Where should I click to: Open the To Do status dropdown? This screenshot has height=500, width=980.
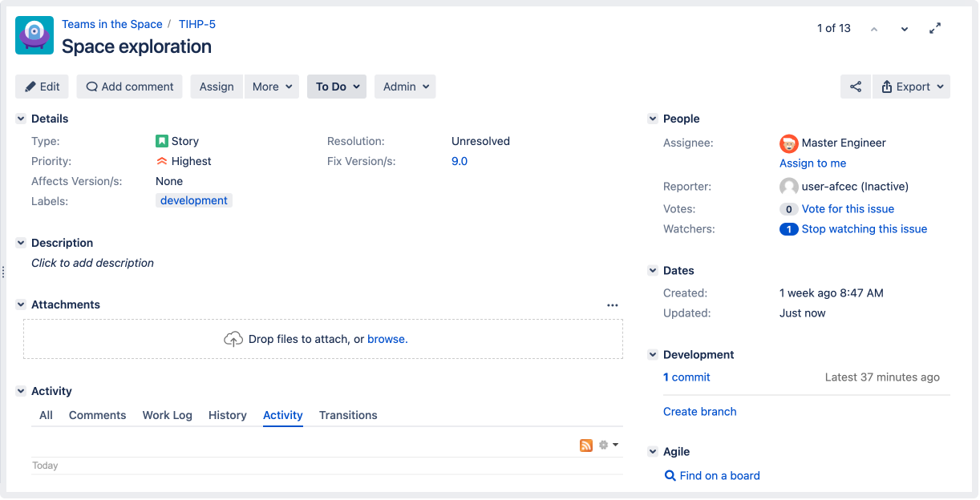pos(337,87)
